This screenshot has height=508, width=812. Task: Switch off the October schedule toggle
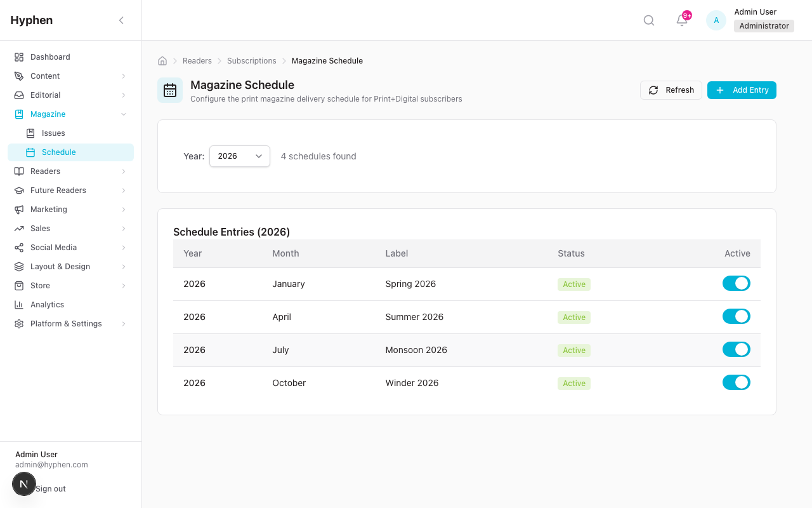click(736, 383)
